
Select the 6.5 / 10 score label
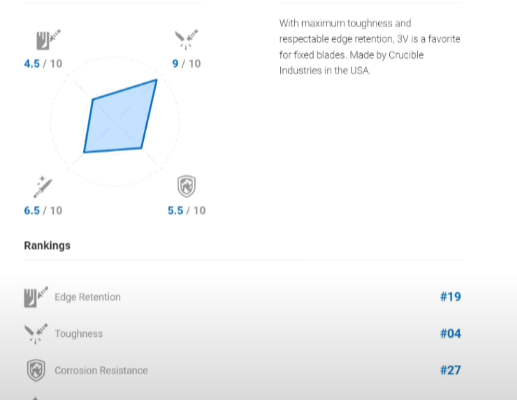(x=43, y=211)
